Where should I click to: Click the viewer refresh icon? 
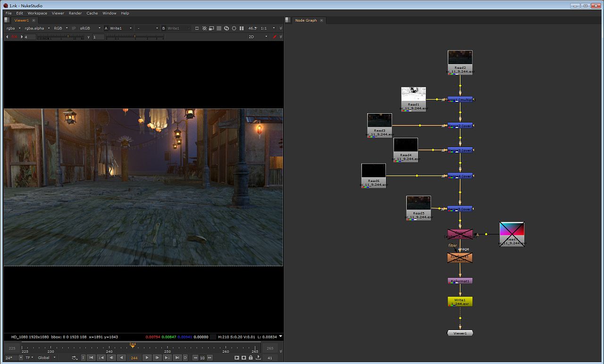tap(226, 28)
